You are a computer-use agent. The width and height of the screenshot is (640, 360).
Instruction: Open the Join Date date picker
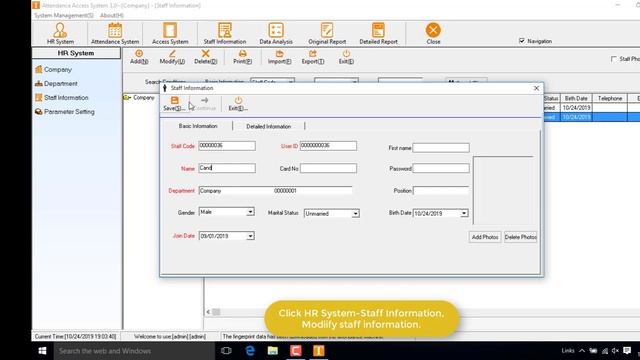point(250,236)
